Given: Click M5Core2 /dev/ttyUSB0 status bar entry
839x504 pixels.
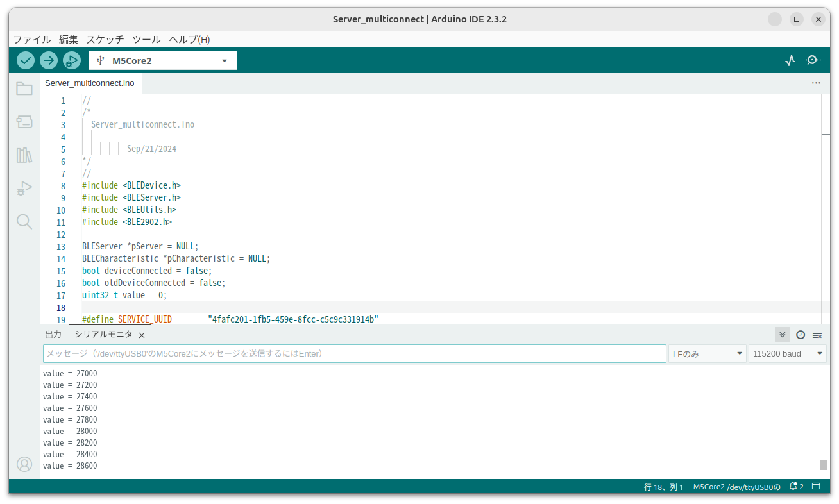Looking at the screenshot, I should point(737,487).
